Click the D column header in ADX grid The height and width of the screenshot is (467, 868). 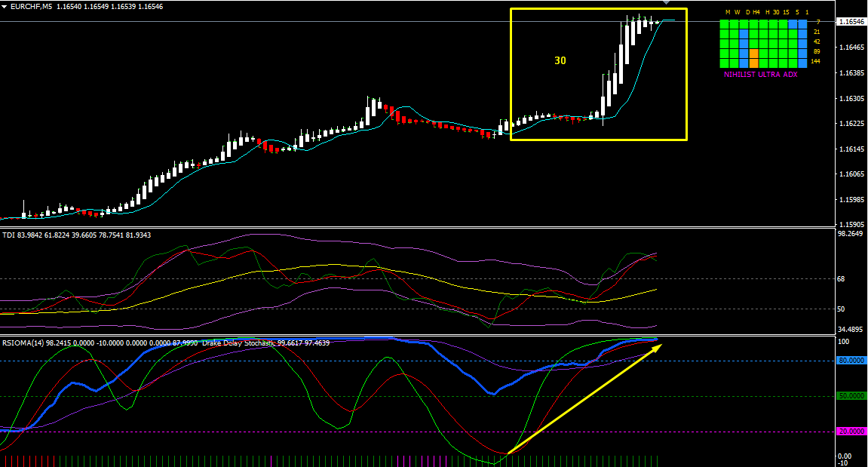click(748, 12)
